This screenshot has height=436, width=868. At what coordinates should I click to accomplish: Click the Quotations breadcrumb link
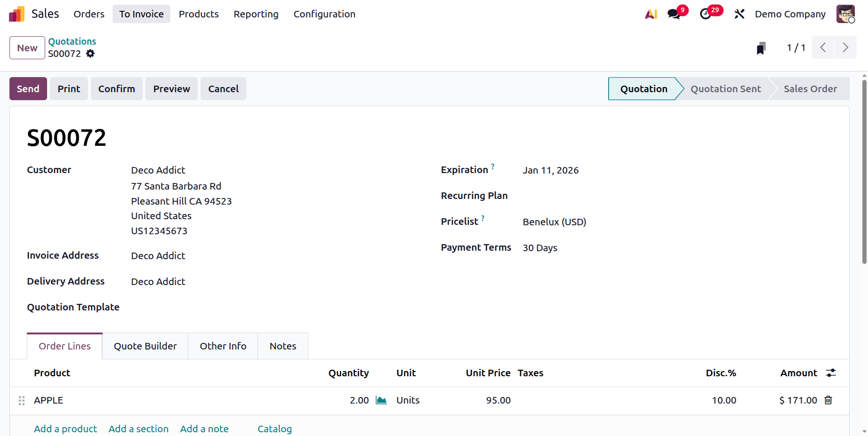coord(72,41)
